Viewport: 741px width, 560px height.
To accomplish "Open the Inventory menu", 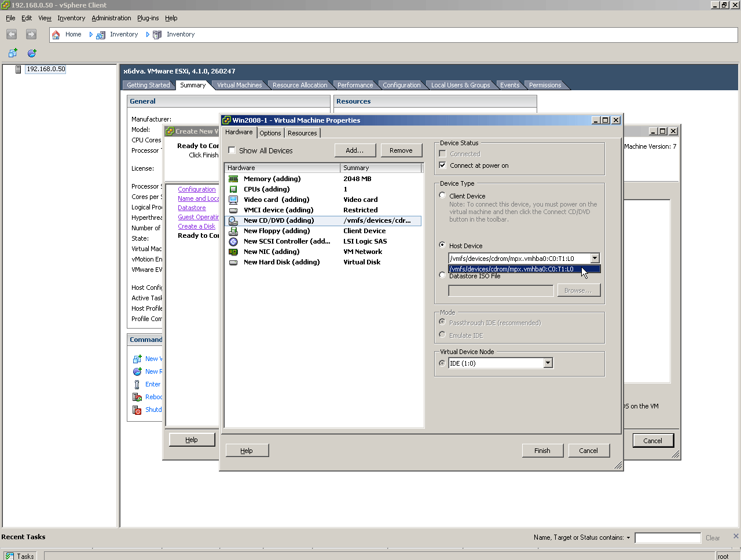I will [x=71, y=18].
